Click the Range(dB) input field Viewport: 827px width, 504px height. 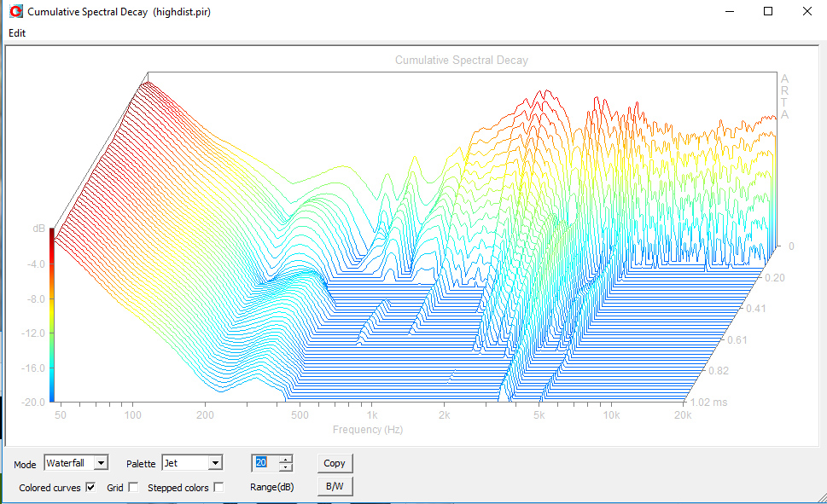tap(265, 463)
